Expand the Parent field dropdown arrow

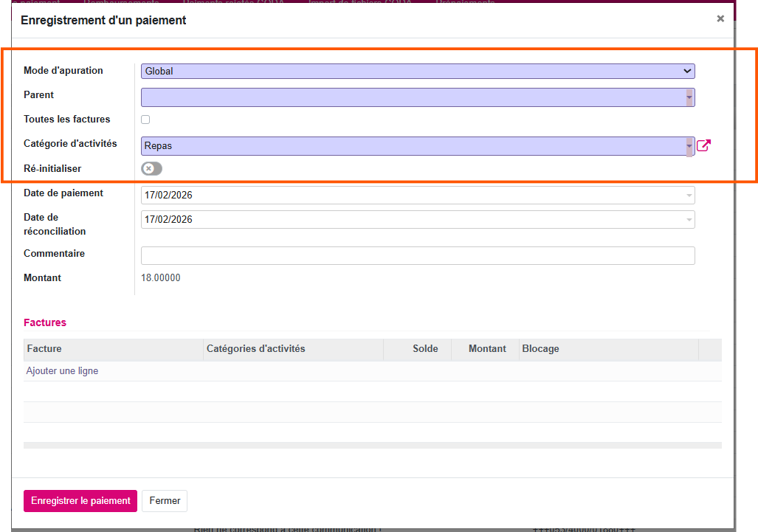point(689,97)
